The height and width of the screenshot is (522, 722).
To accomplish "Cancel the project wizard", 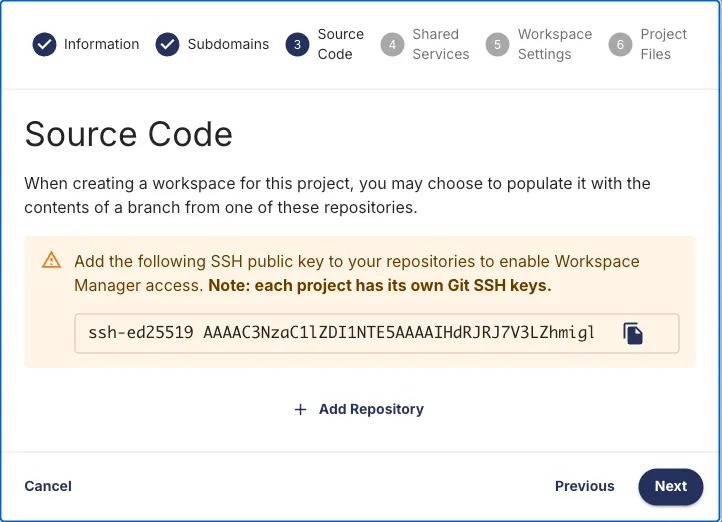I will [x=48, y=486].
